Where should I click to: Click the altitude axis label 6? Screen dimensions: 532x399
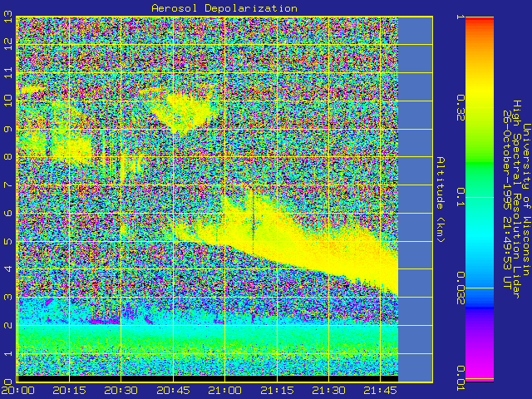8,214
